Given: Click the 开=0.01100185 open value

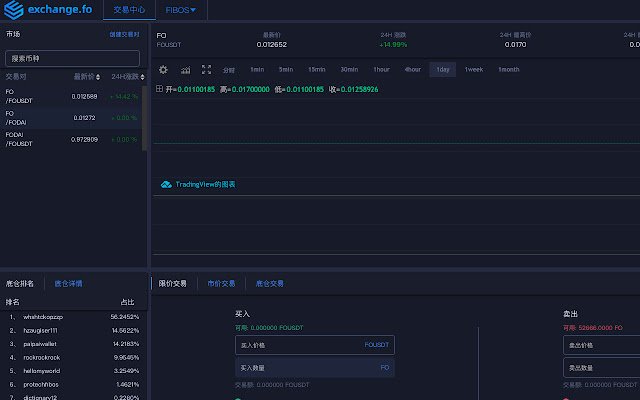Looking at the screenshot, I should tap(190, 89).
